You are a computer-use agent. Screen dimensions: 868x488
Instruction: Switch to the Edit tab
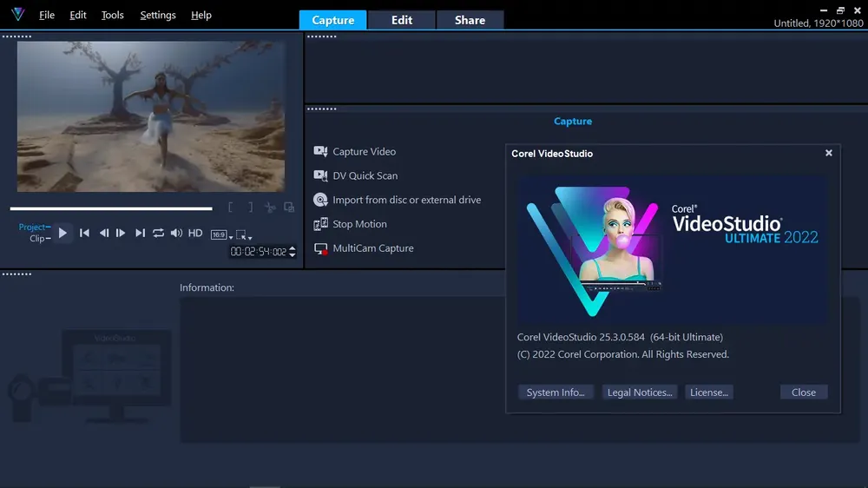402,20
